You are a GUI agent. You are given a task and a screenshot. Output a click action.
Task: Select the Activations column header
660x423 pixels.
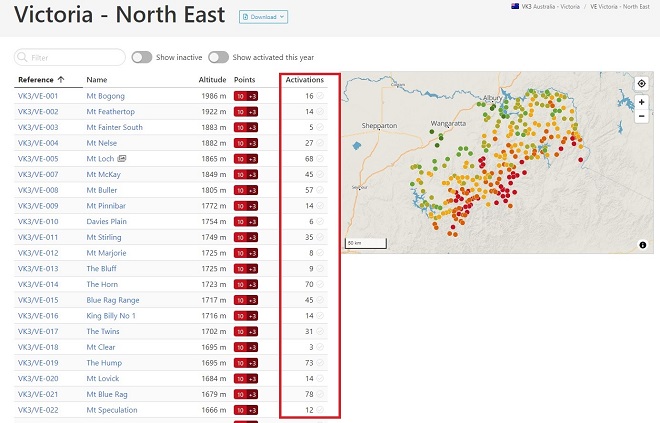(x=304, y=80)
